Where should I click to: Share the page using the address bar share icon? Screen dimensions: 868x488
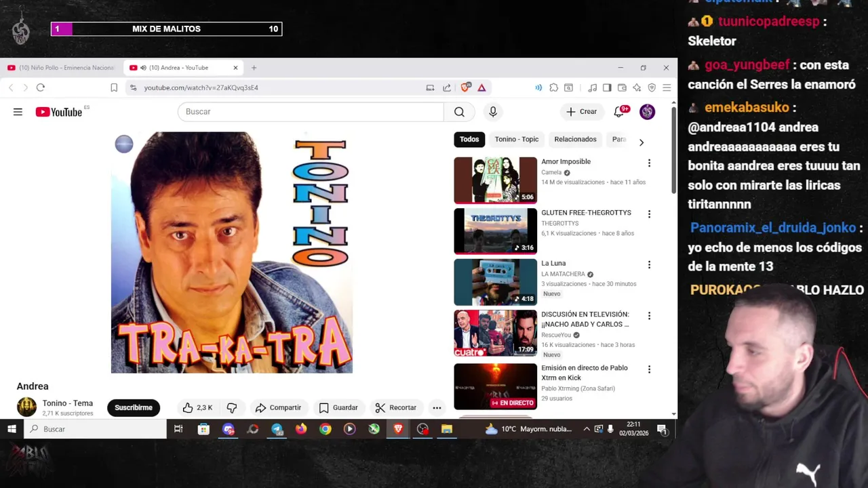pyautogui.click(x=447, y=87)
